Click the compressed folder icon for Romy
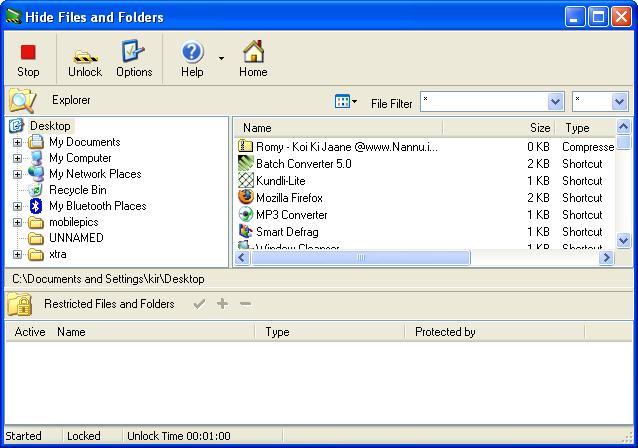The width and height of the screenshot is (638, 448). 245,146
